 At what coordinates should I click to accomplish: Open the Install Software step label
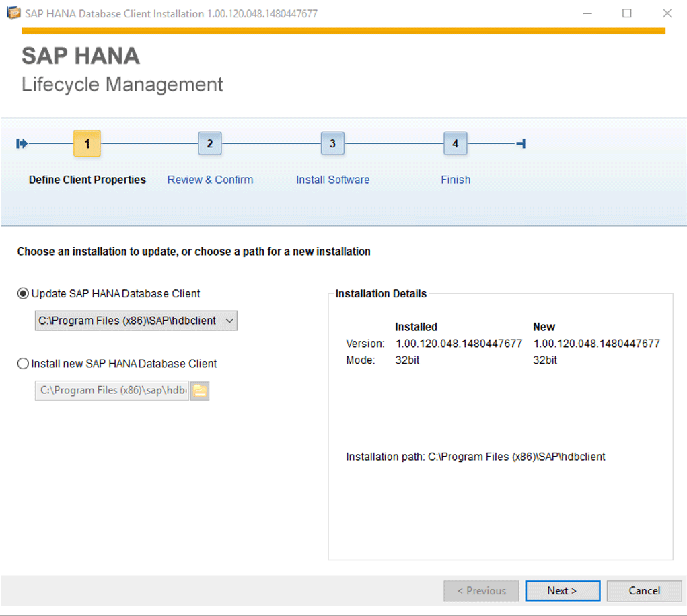click(333, 180)
